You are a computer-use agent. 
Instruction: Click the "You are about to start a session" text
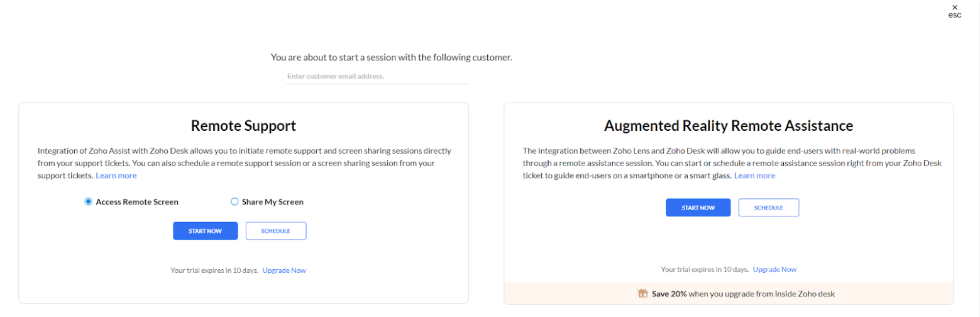(x=391, y=57)
